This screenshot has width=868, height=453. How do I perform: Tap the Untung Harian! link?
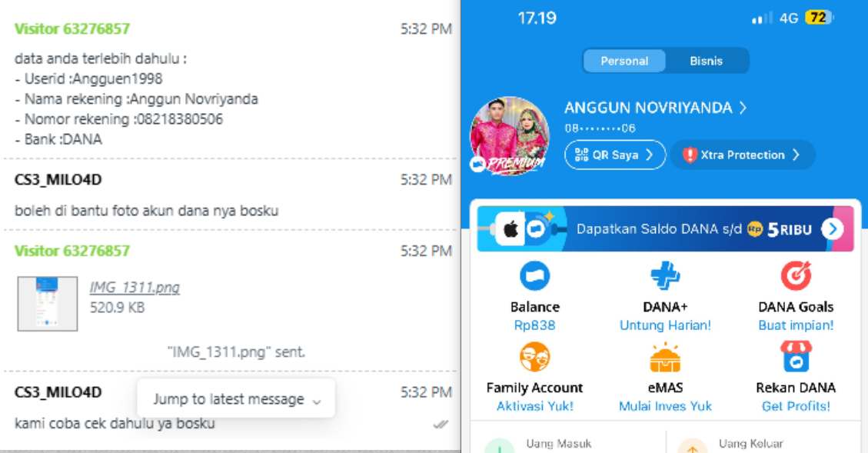665,325
